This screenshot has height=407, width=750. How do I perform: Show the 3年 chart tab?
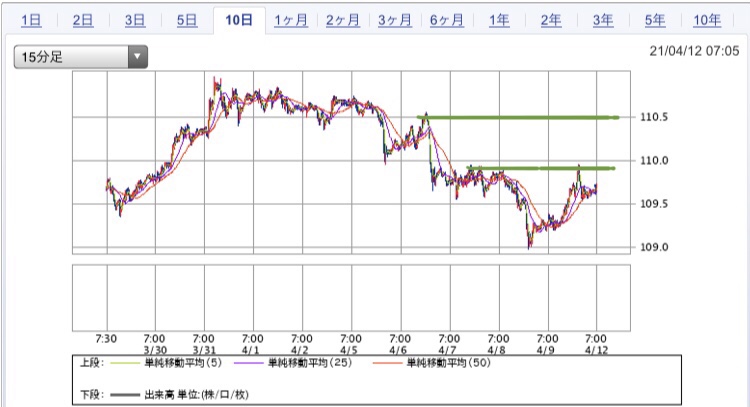[x=603, y=20]
